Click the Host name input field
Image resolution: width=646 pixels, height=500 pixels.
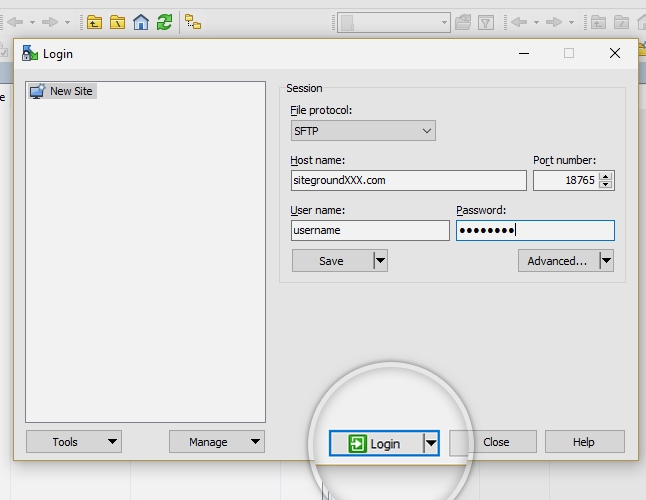pos(408,180)
